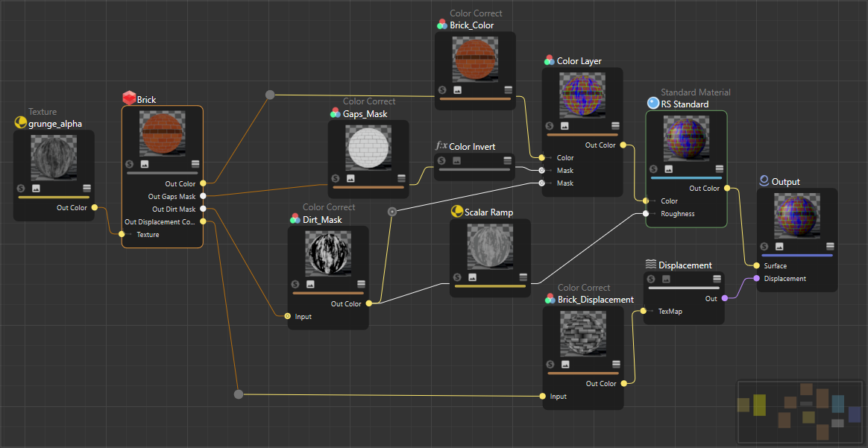This screenshot has width=868, height=448.
Task: Click the Displacement node waves icon
Action: tap(650, 265)
